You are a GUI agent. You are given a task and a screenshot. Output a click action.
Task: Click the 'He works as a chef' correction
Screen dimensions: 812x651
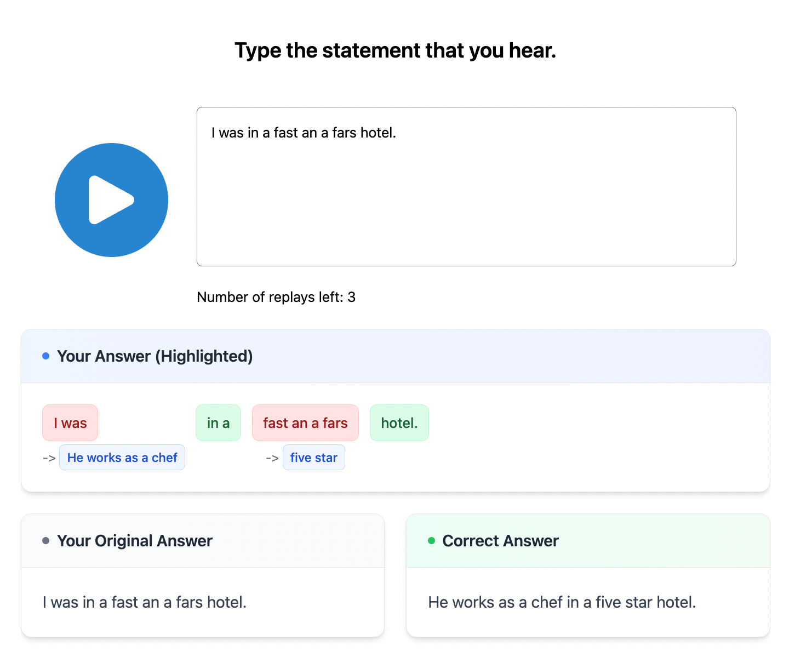click(x=122, y=458)
